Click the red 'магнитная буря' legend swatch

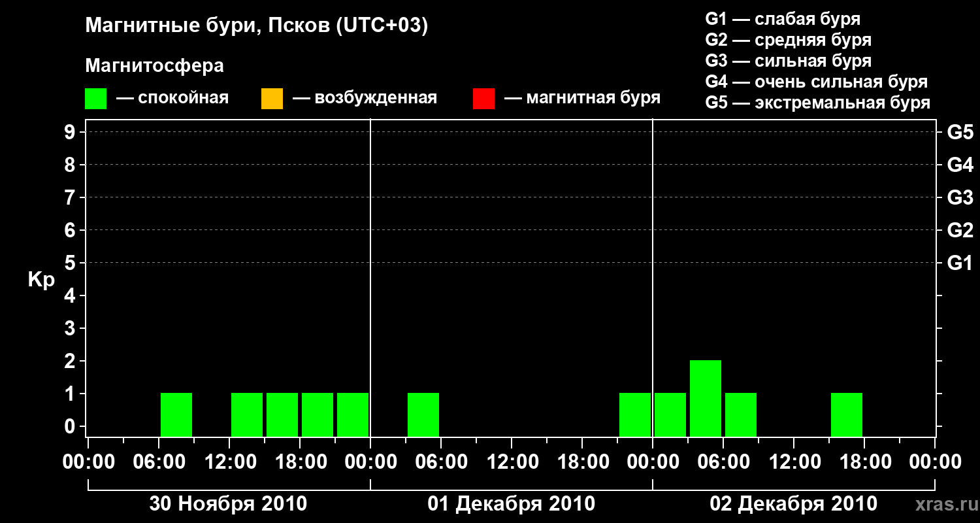pos(483,98)
